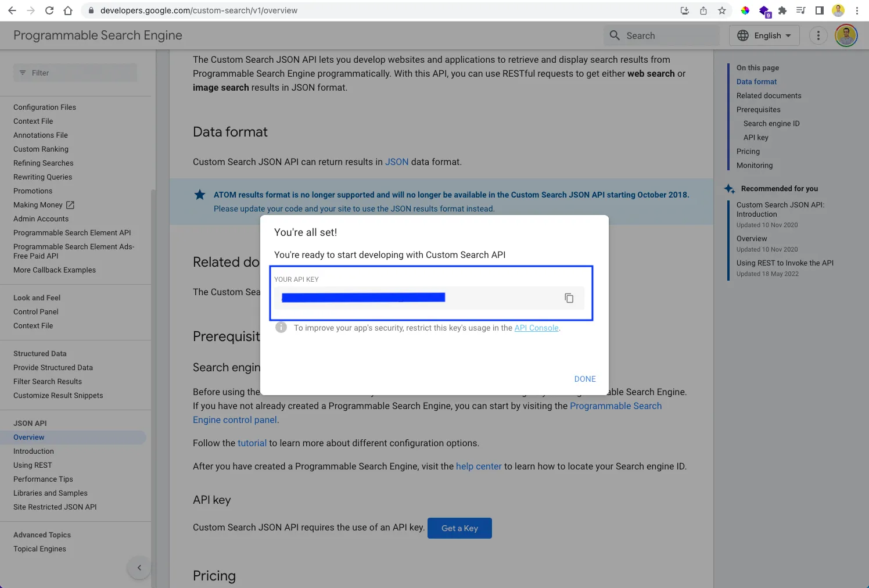This screenshot has height=588, width=869.
Task: Open Filter Search Results
Action: [48, 382]
